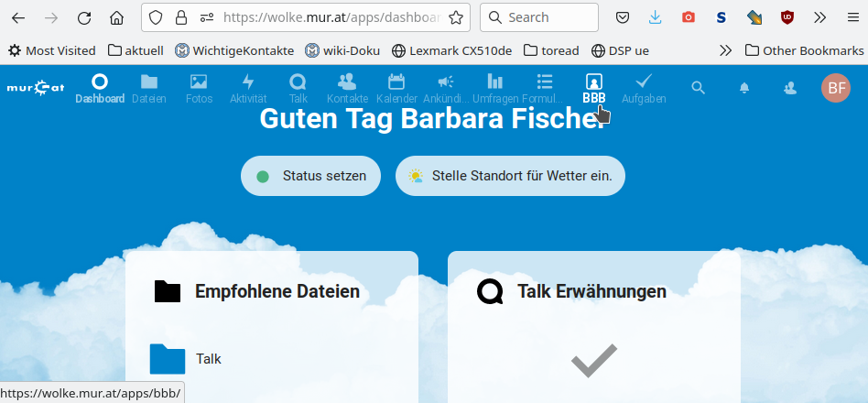Image resolution: width=868 pixels, height=403 pixels.
Task: Open the BBB app
Action: coord(593,88)
